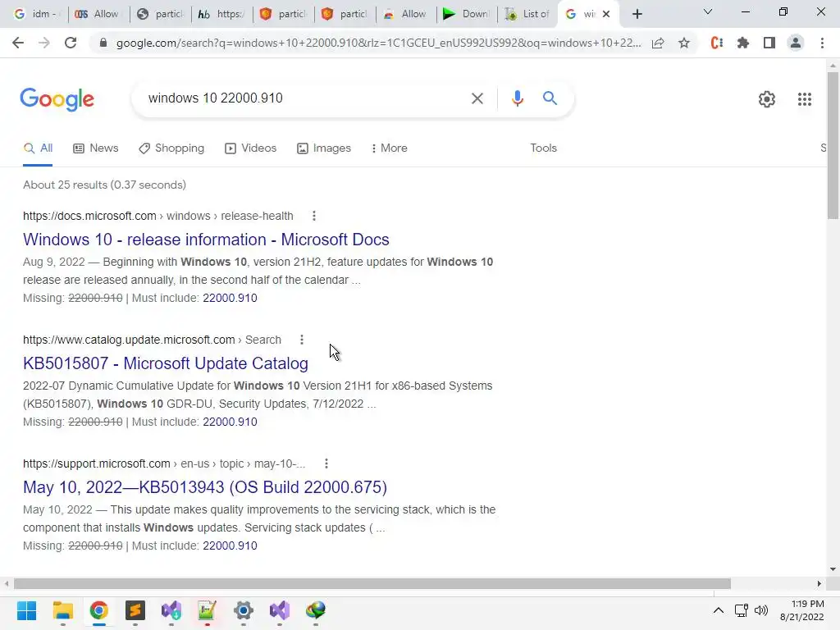The width and height of the screenshot is (840, 630).
Task: Open the red C extension icon
Action: click(717, 43)
